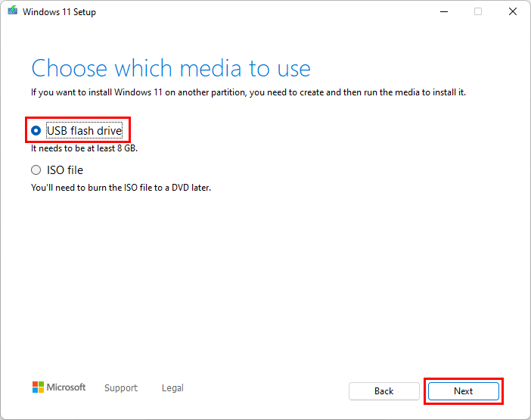The height and width of the screenshot is (420, 531).
Task: Select the USB flash drive radio circle
Action: tap(36, 131)
